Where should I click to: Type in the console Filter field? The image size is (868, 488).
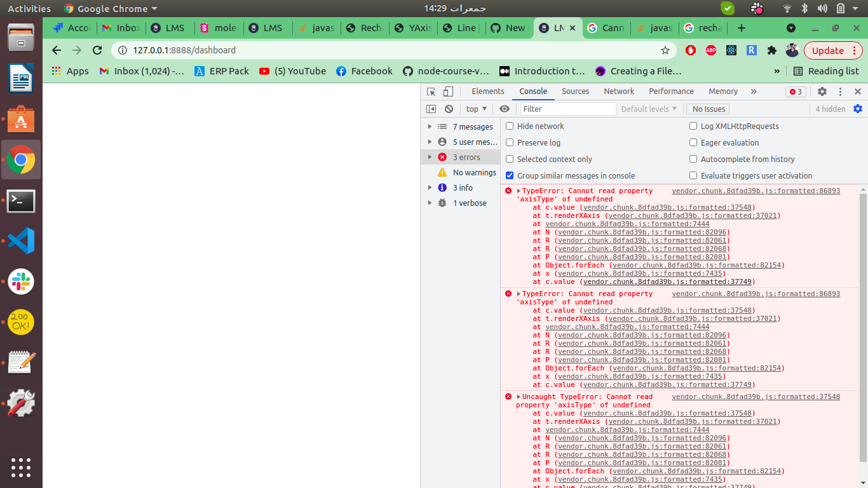click(567, 109)
